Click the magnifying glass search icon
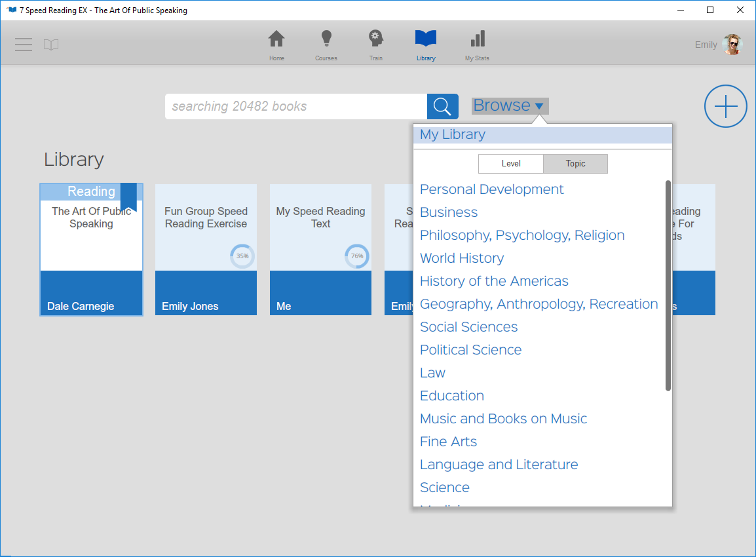This screenshot has height=557, width=756. pyautogui.click(x=442, y=106)
